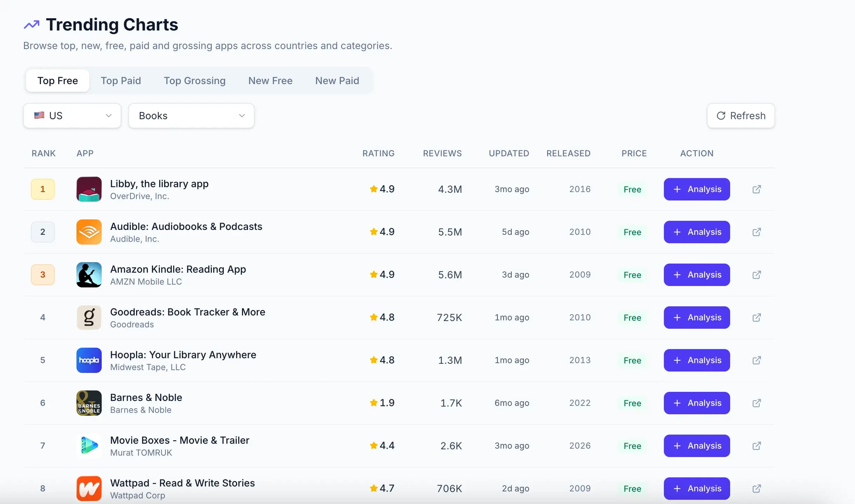Select "Wattpad - Read & Write Stories" title
Image resolution: width=855 pixels, height=504 pixels.
point(182,483)
